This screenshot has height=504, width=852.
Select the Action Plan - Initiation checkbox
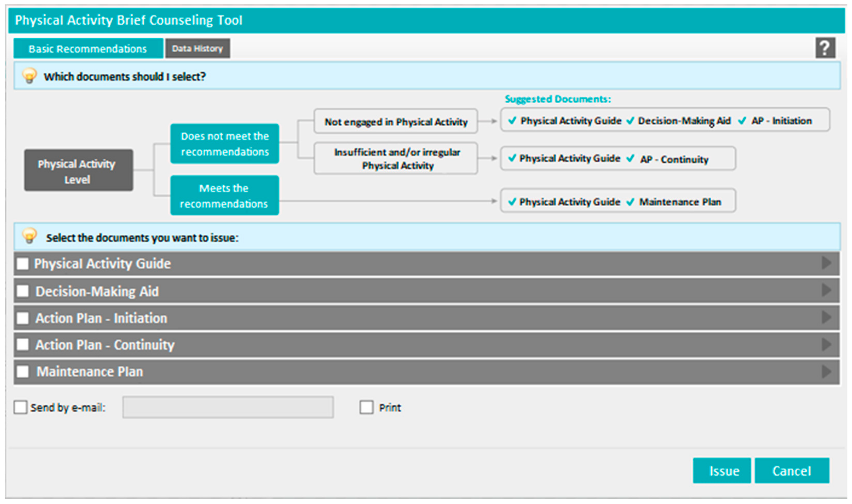(23, 318)
